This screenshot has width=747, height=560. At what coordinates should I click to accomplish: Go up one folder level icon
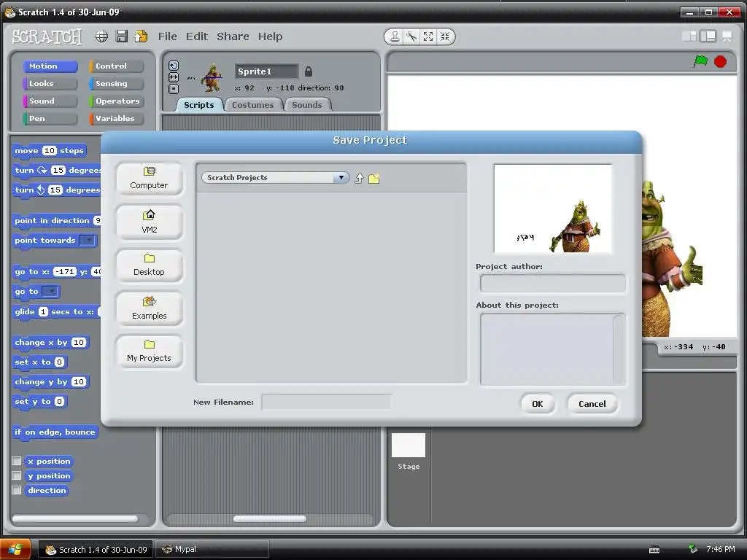359,178
